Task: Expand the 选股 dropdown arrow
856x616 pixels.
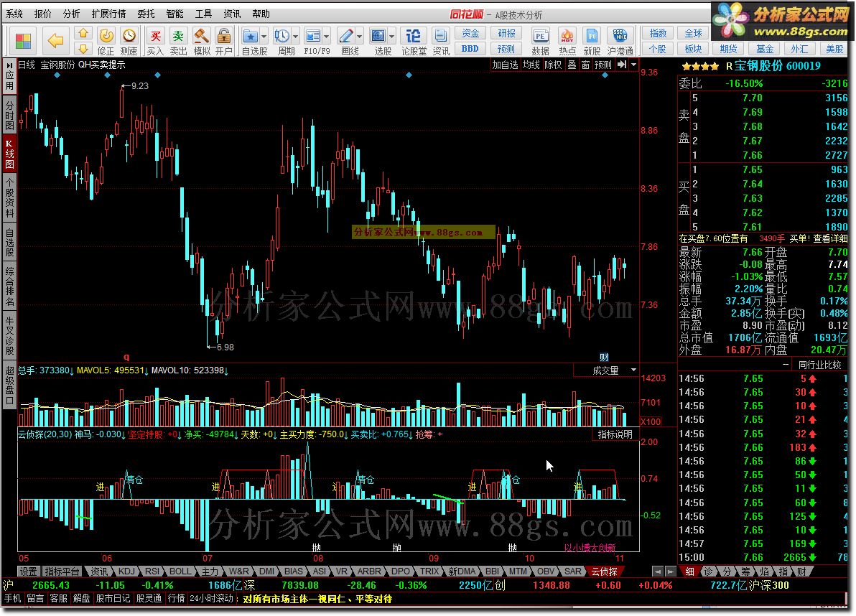Action: click(392, 37)
